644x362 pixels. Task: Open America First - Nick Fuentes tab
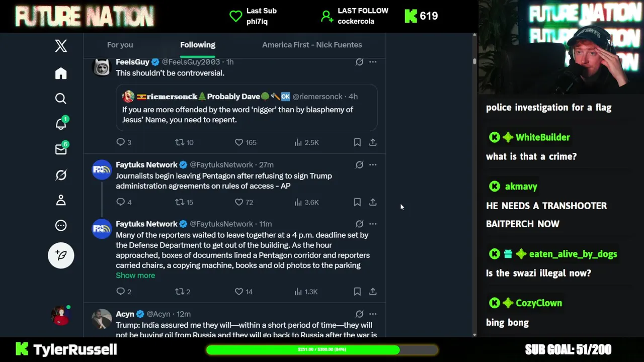tap(312, 45)
